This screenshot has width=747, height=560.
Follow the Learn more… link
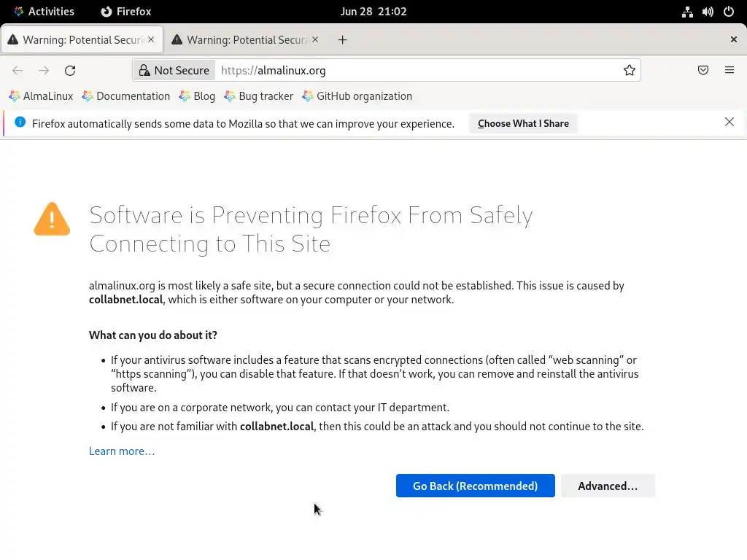point(122,451)
